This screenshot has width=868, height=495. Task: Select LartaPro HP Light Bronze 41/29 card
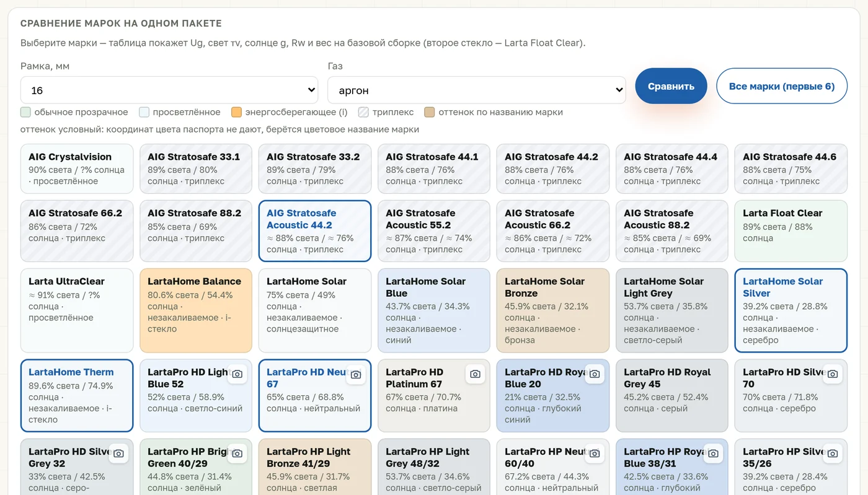click(x=315, y=467)
